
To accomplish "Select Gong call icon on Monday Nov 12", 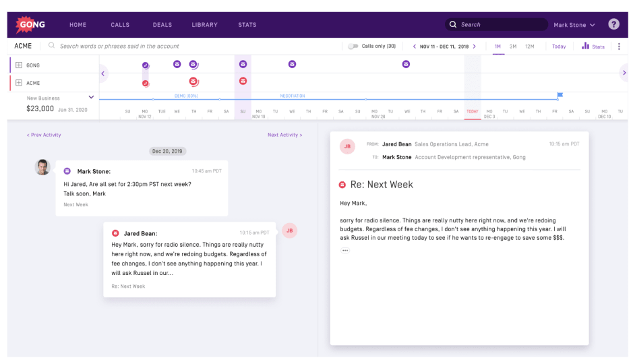I will pos(146,65).
